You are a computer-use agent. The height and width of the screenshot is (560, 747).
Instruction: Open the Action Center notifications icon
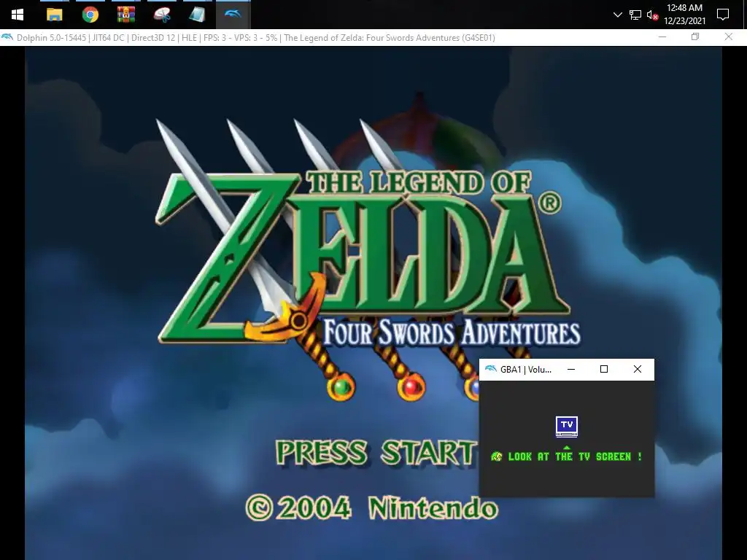pyautogui.click(x=723, y=15)
